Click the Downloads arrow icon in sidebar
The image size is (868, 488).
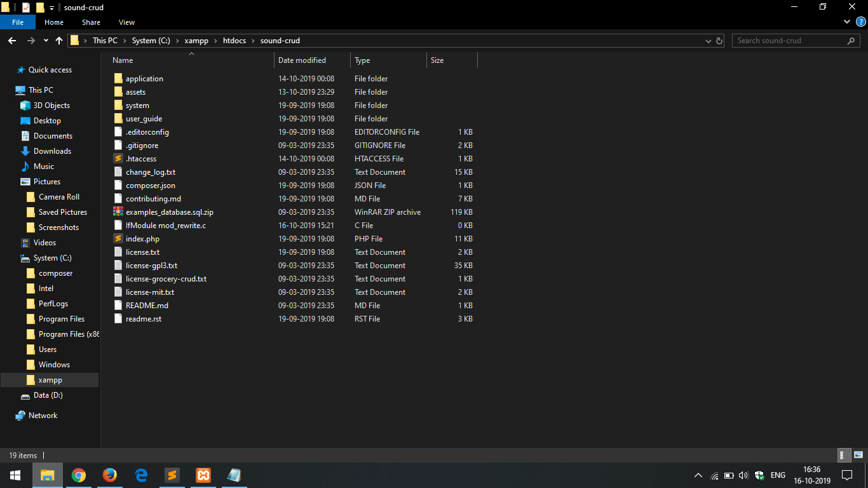point(25,151)
